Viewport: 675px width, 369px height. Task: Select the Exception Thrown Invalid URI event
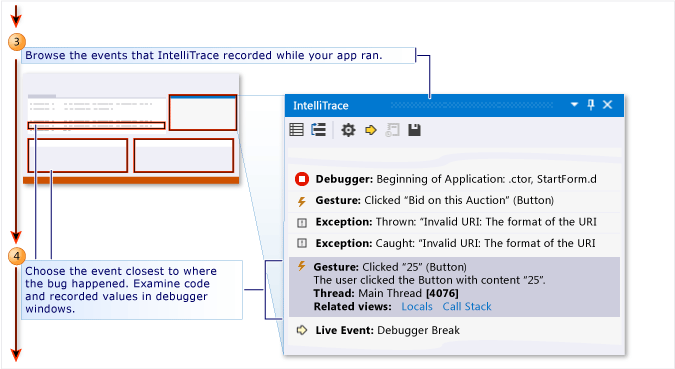[x=454, y=222]
